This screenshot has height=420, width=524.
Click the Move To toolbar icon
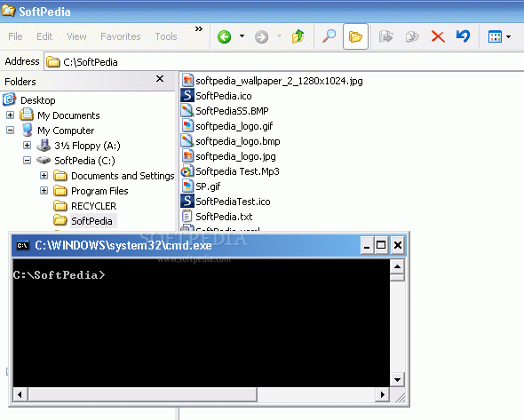pos(385,36)
